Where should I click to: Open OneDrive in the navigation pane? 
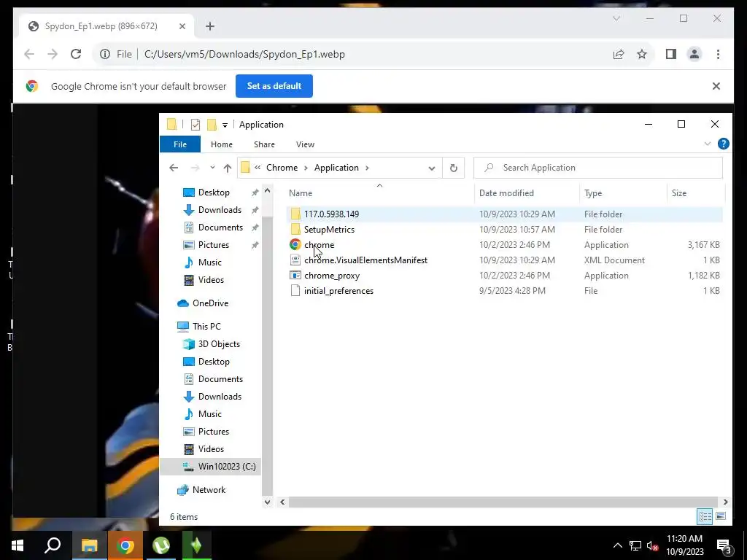click(210, 303)
